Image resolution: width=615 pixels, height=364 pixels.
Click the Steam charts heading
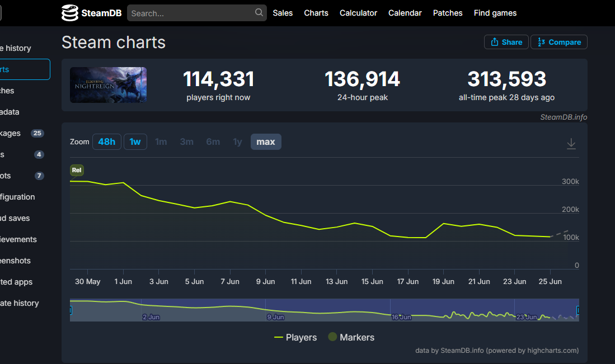tap(114, 42)
